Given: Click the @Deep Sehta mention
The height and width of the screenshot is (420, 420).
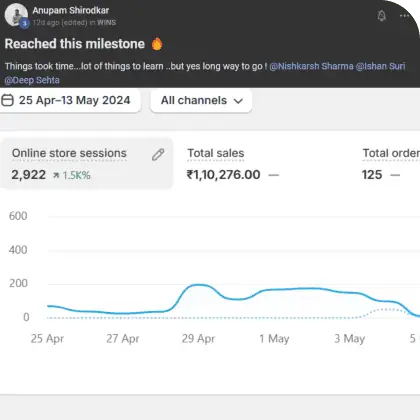Looking at the screenshot, I should point(32,80).
